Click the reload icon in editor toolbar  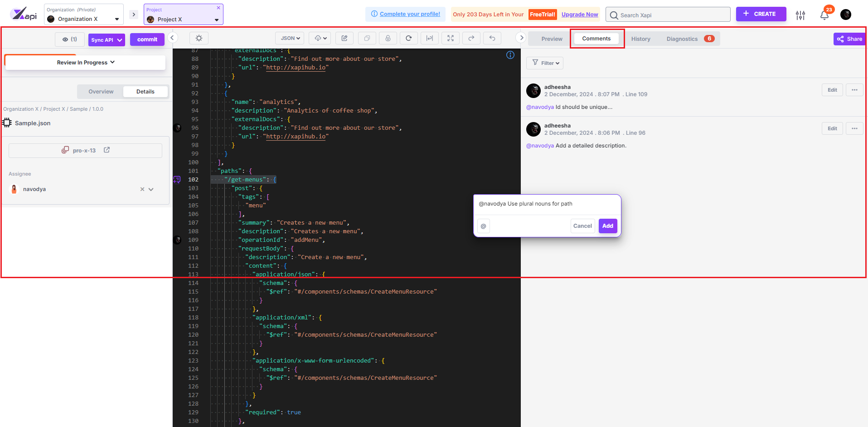click(x=408, y=38)
